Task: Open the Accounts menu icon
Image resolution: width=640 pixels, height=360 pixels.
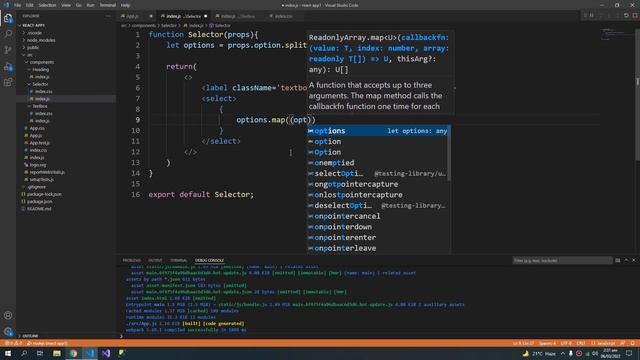Action: [x=8, y=315]
